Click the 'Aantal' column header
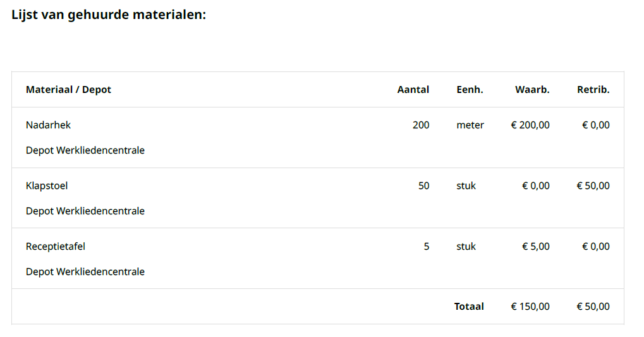Image resolution: width=644 pixels, height=337 pixels. [x=413, y=90]
